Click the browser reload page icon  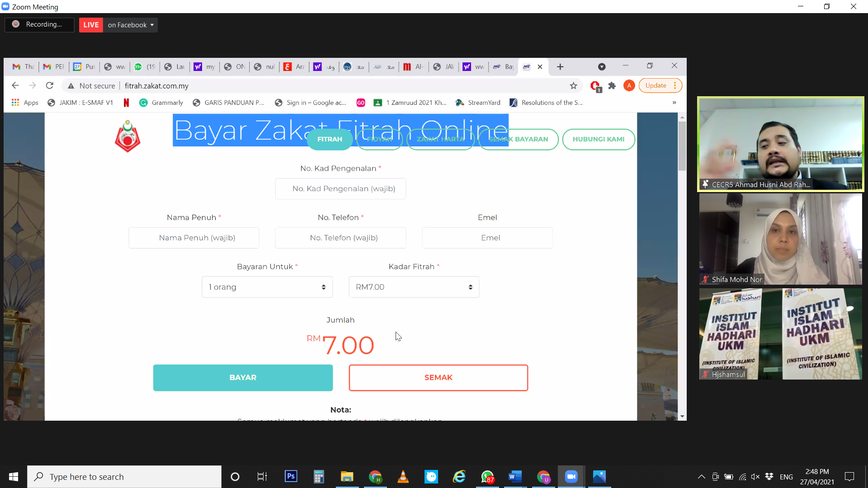coord(50,85)
